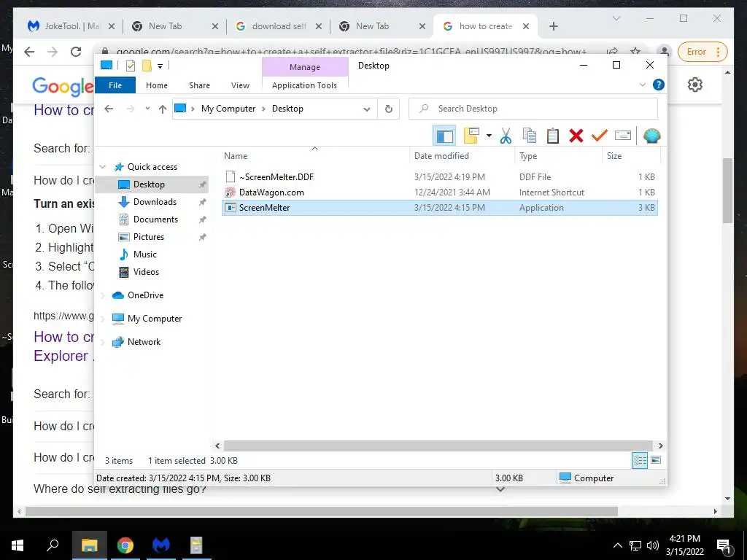Open Windows Start menu
Viewport: 747px width, 560px height.
coord(18,545)
